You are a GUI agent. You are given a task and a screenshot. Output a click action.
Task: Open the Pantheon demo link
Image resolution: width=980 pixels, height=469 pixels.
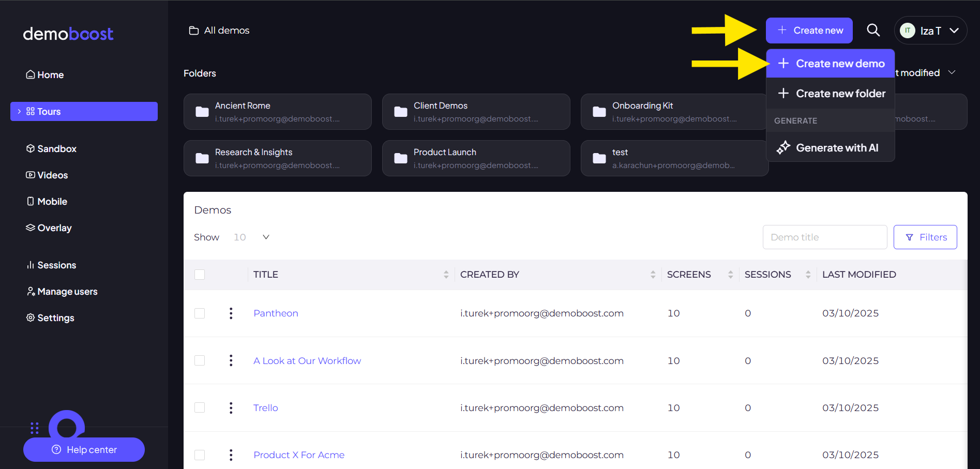tap(276, 313)
